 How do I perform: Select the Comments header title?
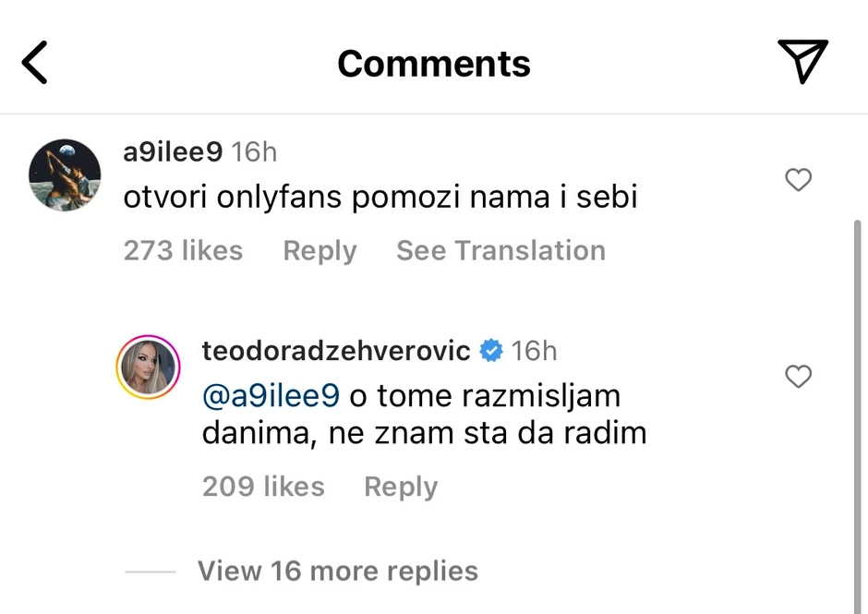(x=434, y=63)
